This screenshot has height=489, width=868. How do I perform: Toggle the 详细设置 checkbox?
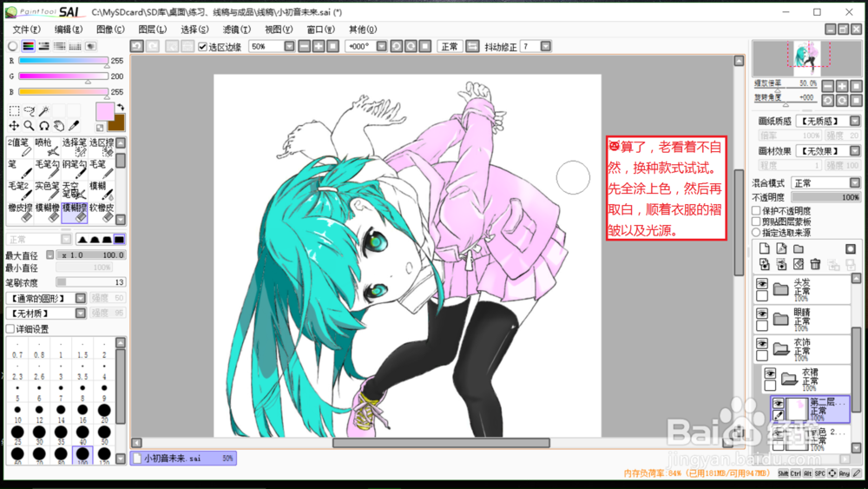10,329
